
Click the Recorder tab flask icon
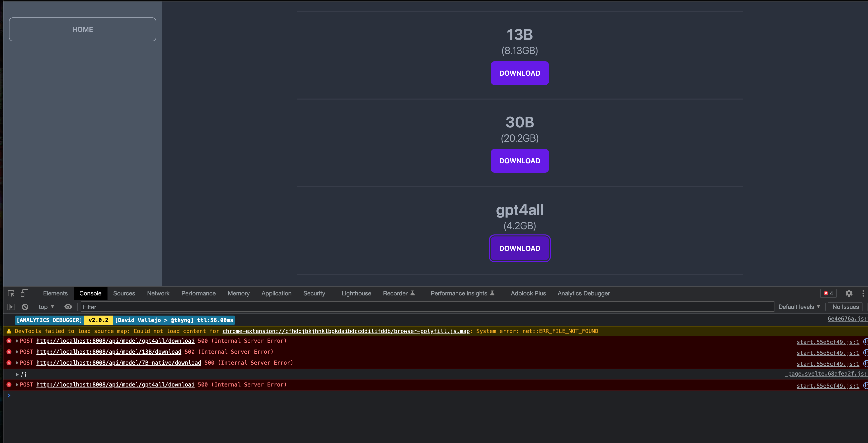coord(412,293)
